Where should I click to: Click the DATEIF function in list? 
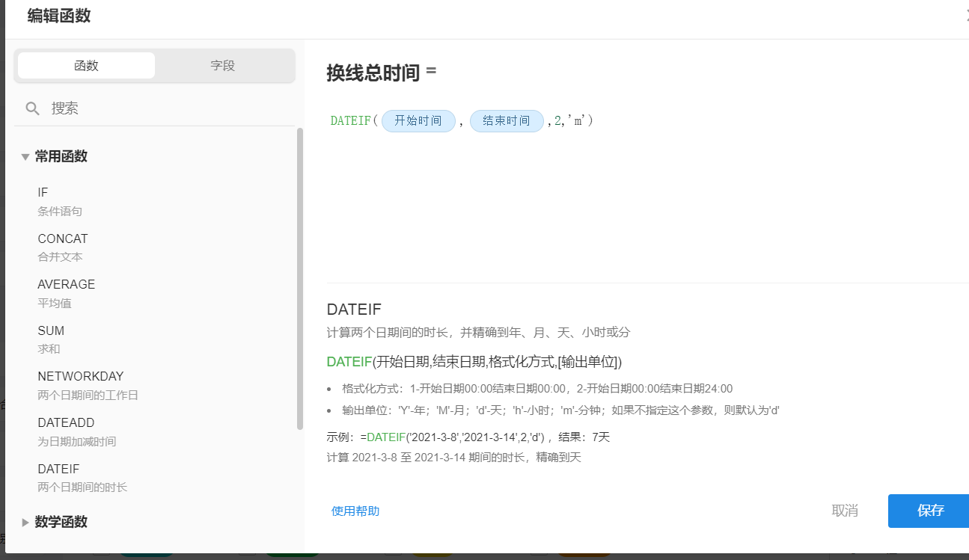[58, 470]
